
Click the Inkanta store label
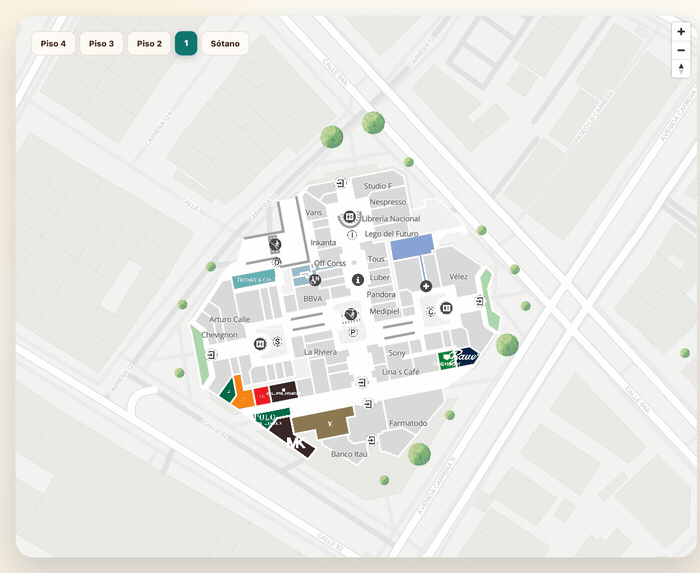point(323,243)
